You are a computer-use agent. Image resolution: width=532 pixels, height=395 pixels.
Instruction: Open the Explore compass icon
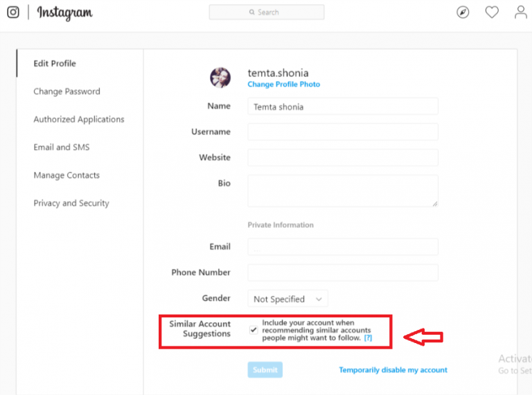[x=463, y=12]
